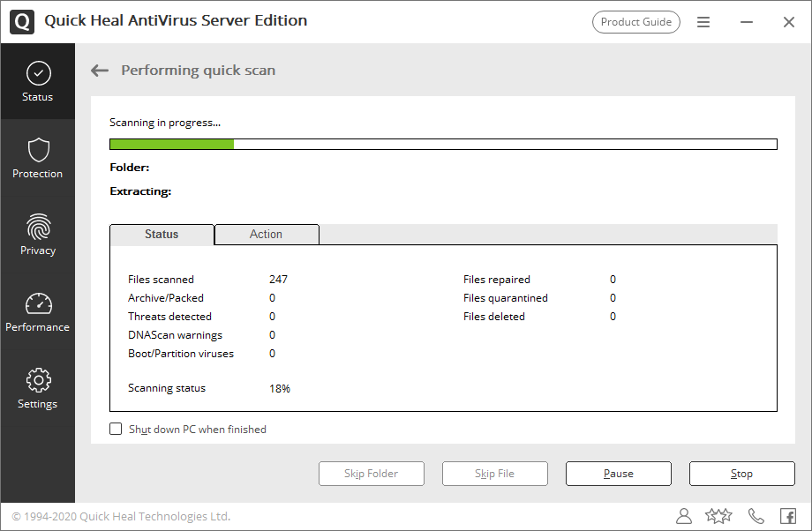Click the Threats detected label
This screenshot has height=531, width=812.
coord(169,317)
